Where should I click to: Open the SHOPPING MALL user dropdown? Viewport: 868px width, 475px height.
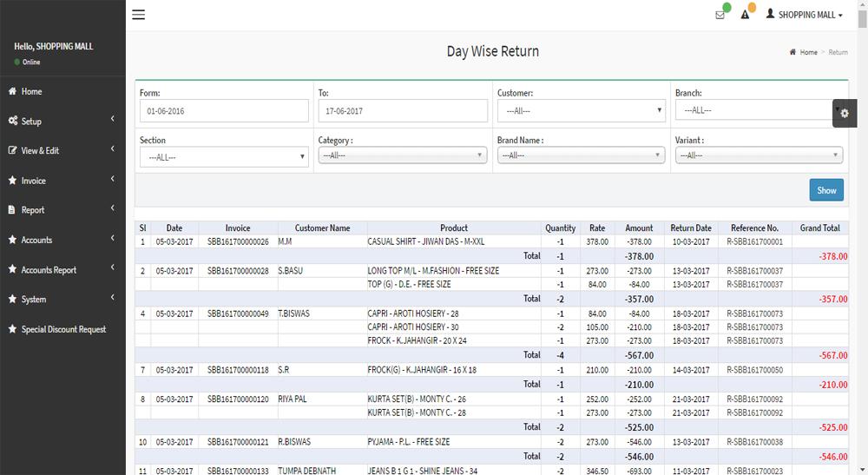811,15
